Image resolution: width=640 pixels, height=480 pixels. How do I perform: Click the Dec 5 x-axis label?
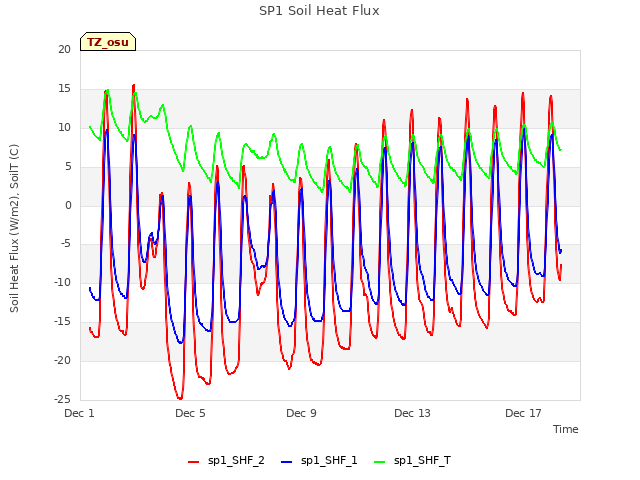click(190, 413)
